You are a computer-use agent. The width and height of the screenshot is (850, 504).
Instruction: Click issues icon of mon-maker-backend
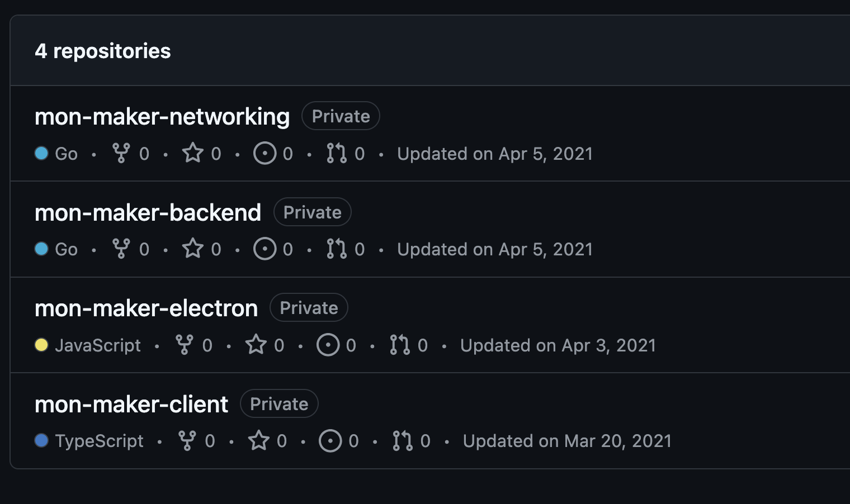coord(265,249)
